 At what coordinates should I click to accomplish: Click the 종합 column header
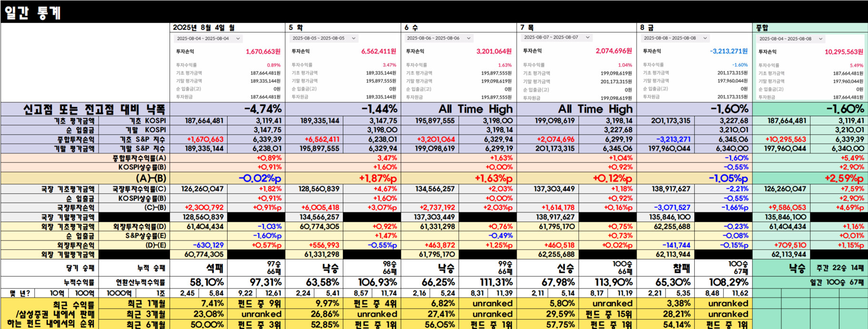point(762,28)
